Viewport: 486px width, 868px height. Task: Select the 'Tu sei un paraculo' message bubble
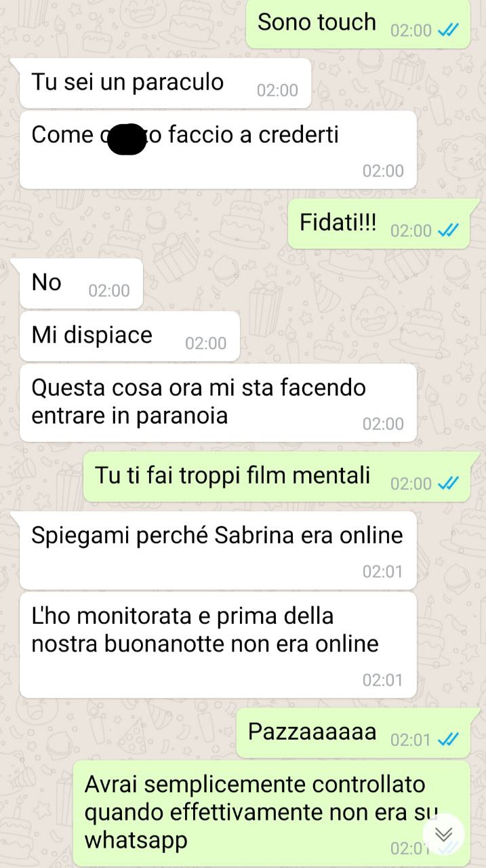[165, 83]
